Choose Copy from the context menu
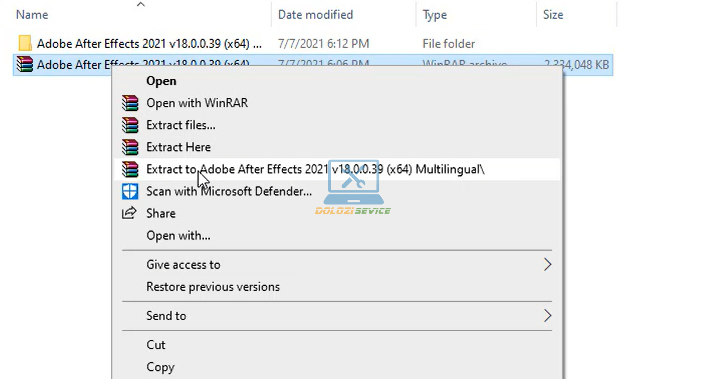The height and width of the screenshot is (379, 707). coord(160,367)
